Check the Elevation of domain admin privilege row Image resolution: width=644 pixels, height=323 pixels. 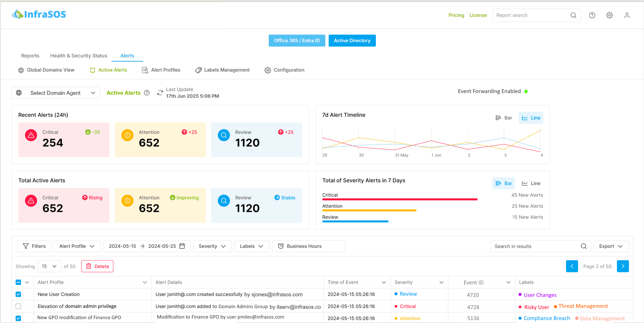[x=18, y=306]
